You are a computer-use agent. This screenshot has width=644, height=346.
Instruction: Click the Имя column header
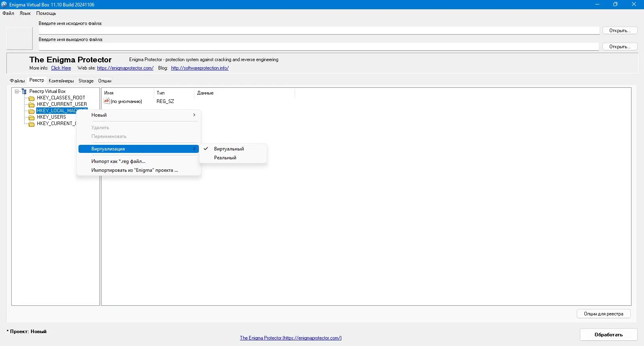[128, 93]
